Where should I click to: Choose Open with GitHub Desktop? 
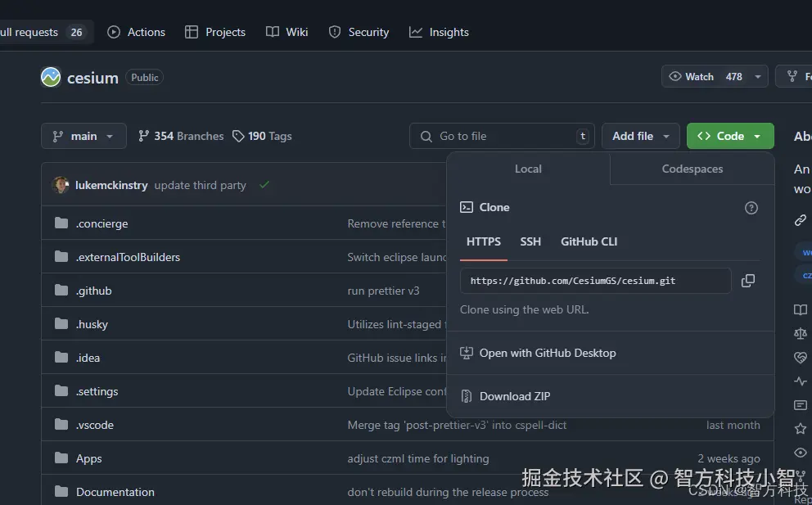tap(538, 354)
